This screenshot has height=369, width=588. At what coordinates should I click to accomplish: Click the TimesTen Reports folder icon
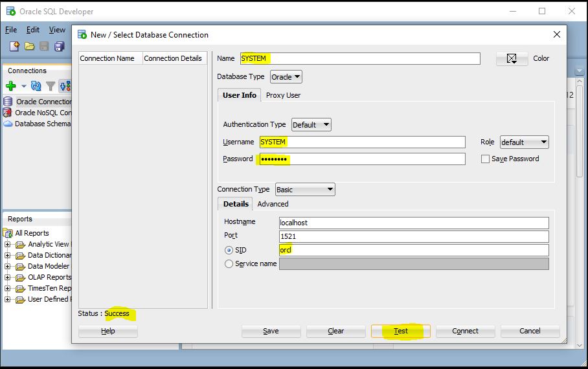tap(20, 288)
